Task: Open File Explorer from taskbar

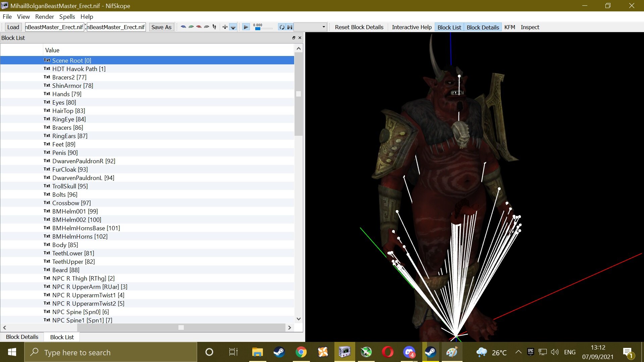Action: tap(257, 352)
